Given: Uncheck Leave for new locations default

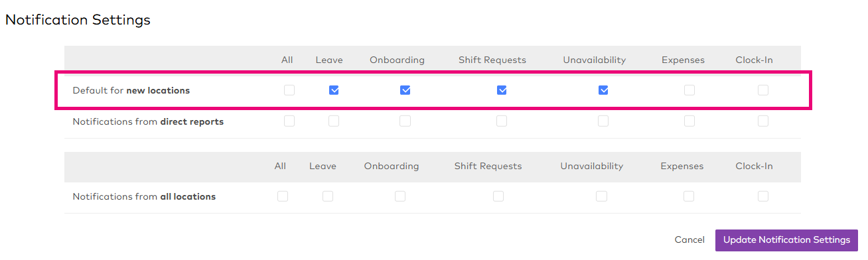Looking at the screenshot, I should click(334, 90).
